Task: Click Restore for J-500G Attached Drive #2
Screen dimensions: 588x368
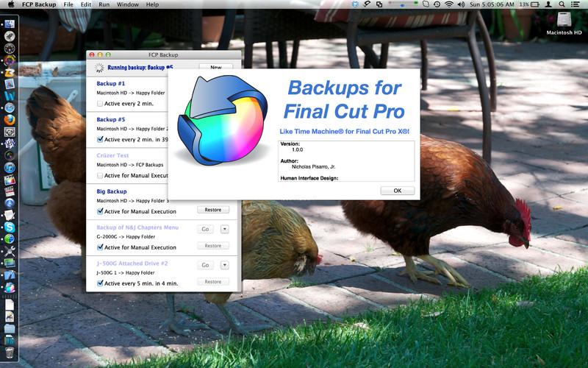Action: (x=213, y=282)
